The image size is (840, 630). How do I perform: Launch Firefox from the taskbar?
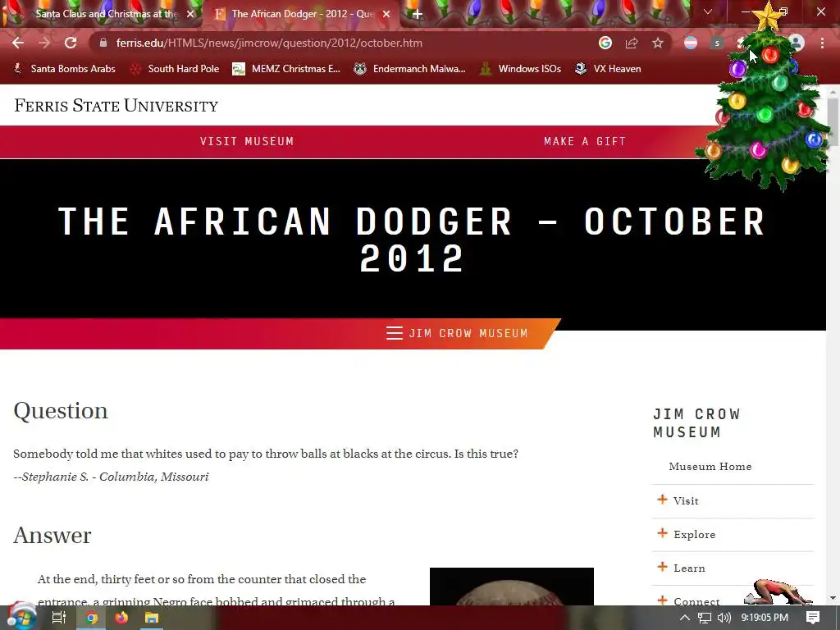[x=121, y=618]
